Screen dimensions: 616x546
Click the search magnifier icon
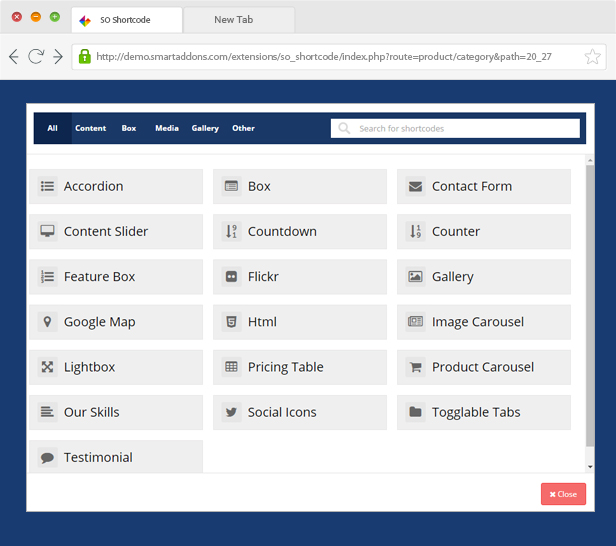pyautogui.click(x=344, y=128)
